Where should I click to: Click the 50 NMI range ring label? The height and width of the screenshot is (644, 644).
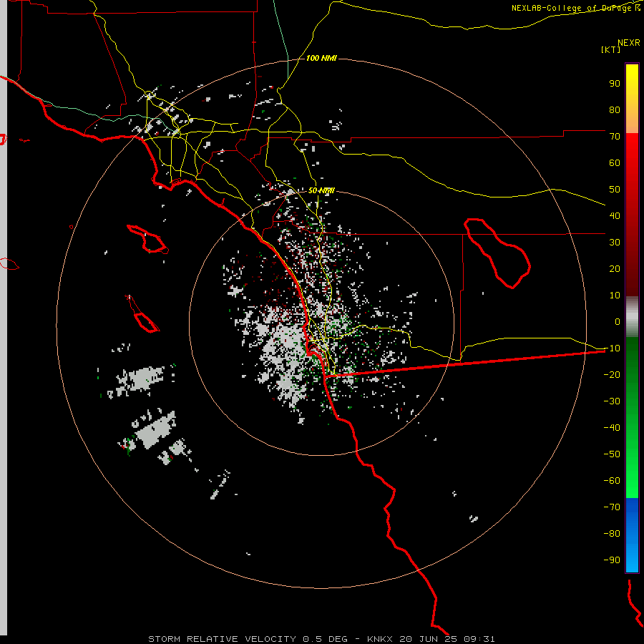(321, 190)
